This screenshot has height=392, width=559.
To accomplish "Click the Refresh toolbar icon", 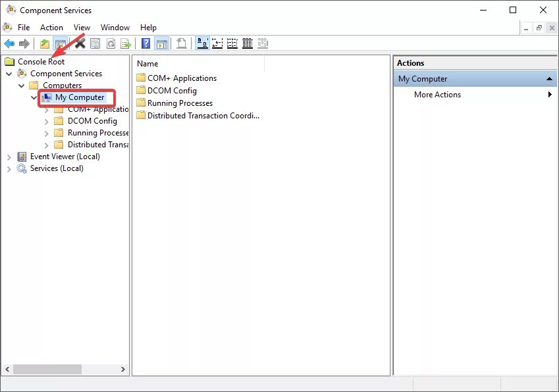I will 111,44.
